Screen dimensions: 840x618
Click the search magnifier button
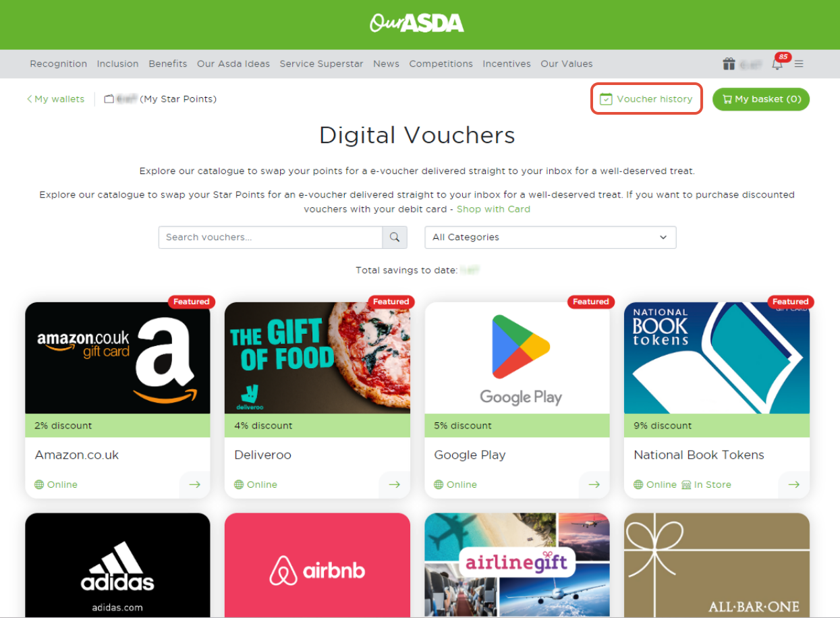(395, 237)
